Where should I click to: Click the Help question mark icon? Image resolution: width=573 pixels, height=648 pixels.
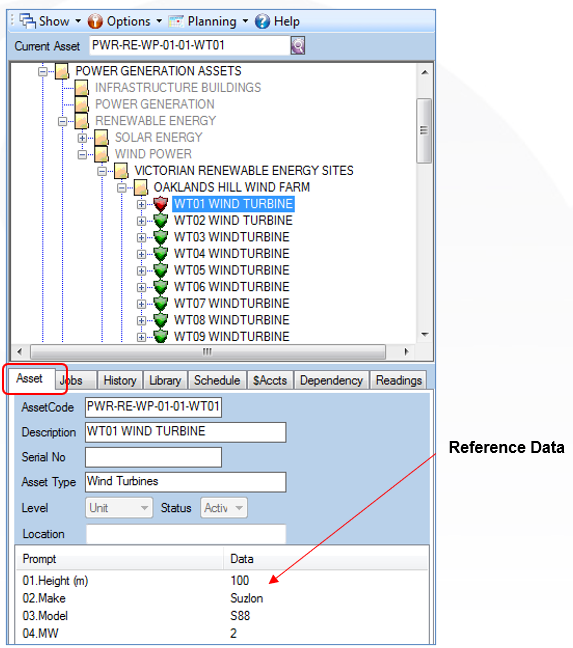pos(262,21)
